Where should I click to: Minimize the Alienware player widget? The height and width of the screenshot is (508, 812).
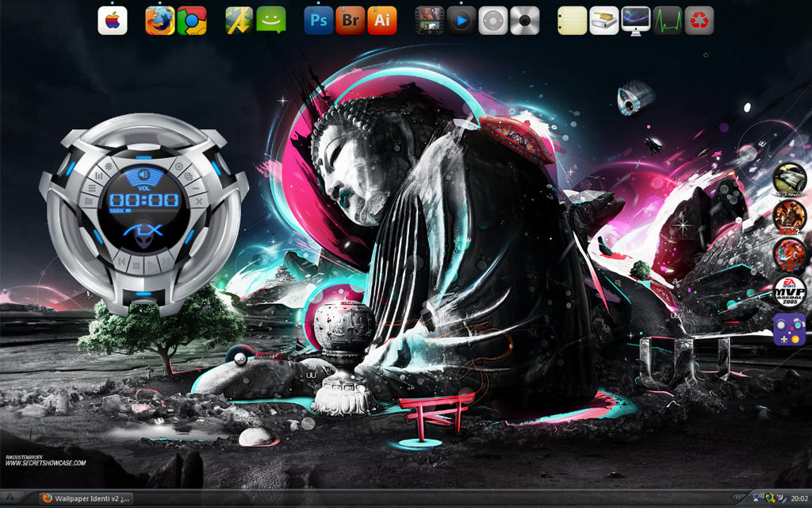click(x=196, y=188)
